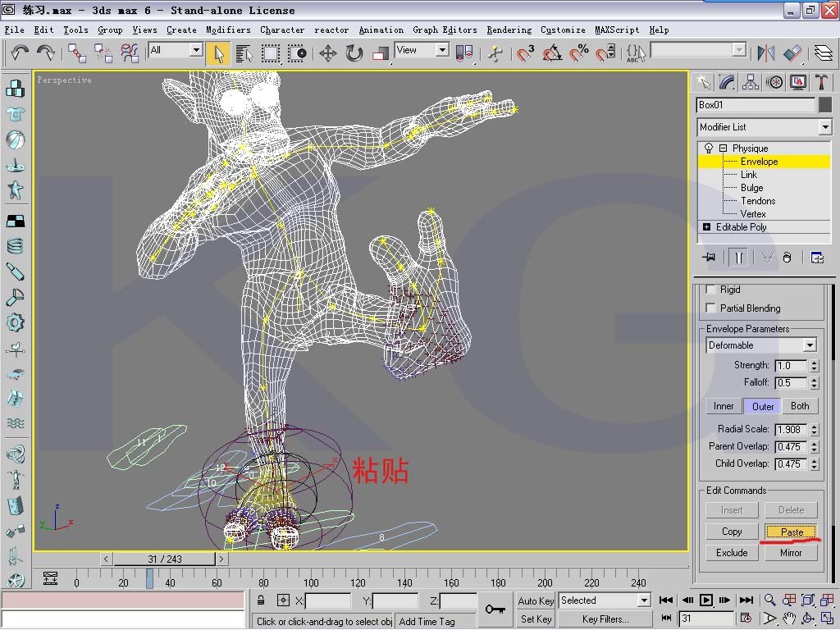Toggle the Auto Key button
This screenshot has width=840, height=630.
pos(536,601)
